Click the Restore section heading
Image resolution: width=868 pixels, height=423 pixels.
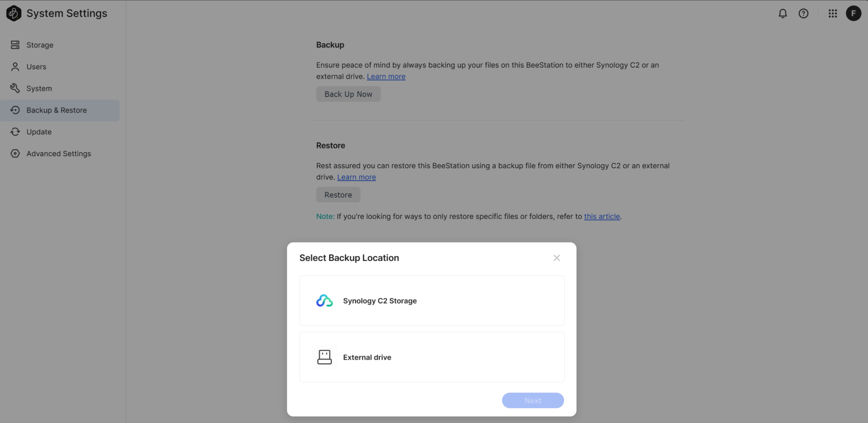(330, 146)
